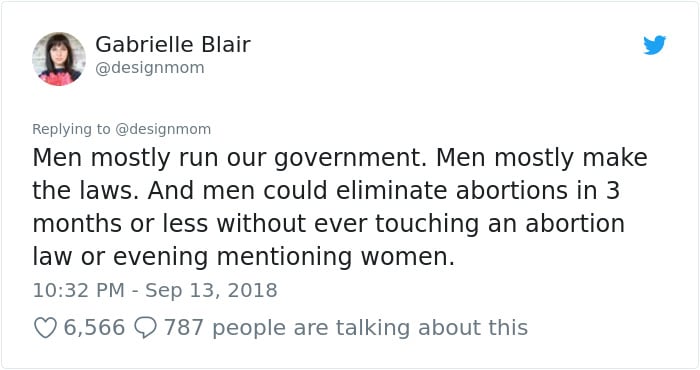Click the tweet line starting 'Men mostly run'
Screen dimensions: 700x370
(340, 158)
